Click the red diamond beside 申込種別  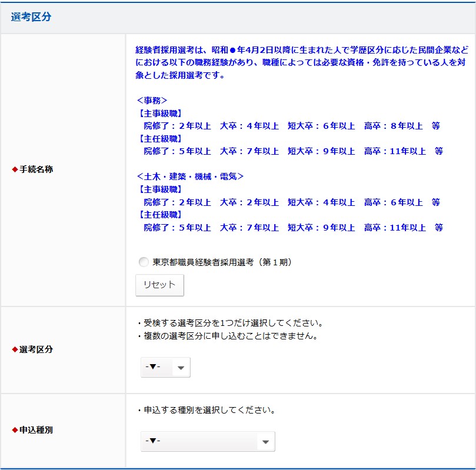[15, 430]
